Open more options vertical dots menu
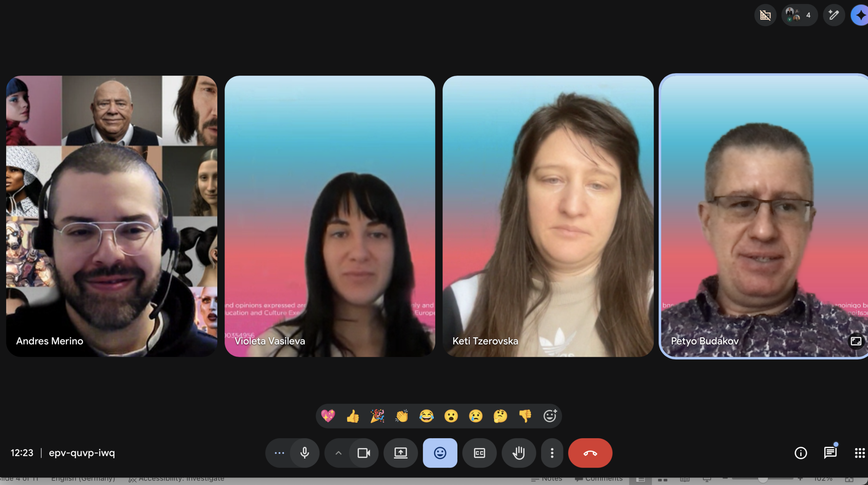Screen dimensions: 868x485 click(x=552, y=453)
